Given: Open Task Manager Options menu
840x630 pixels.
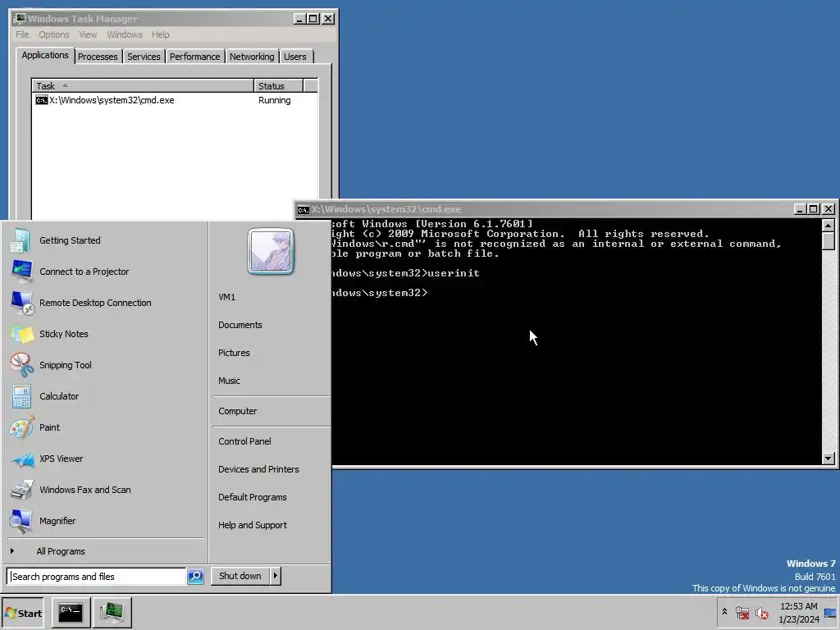Looking at the screenshot, I should (53, 34).
